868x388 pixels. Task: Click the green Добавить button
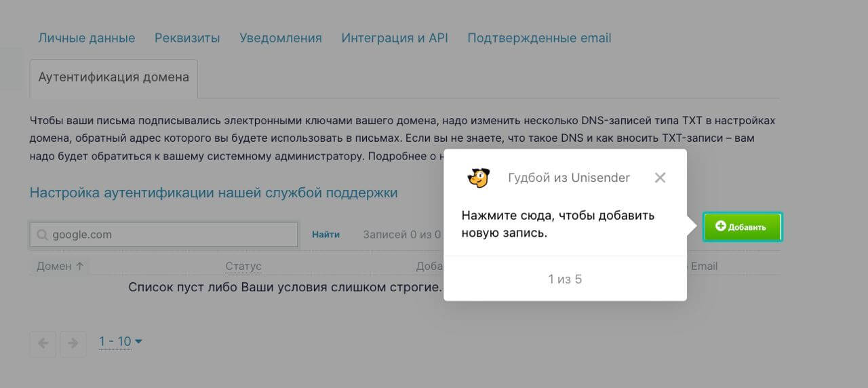(742, 227)
